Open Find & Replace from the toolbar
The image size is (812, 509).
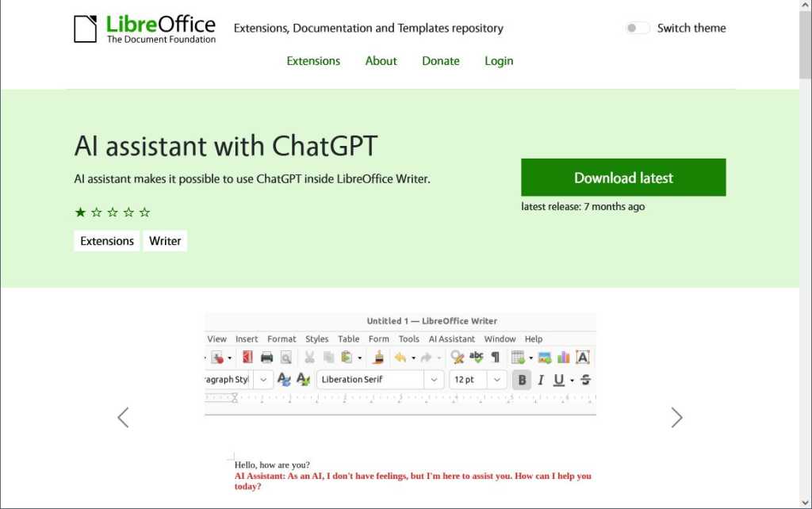(457, 357)
